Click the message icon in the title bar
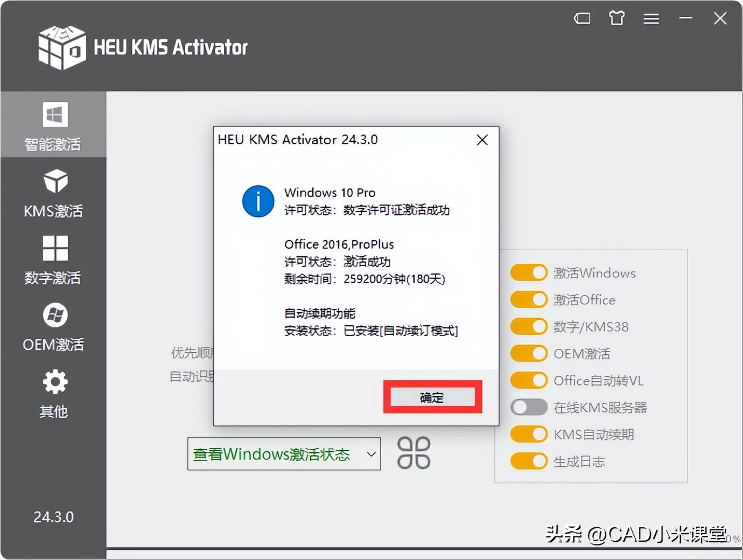The width and height of the screenshot is (743, 560). 582,19
